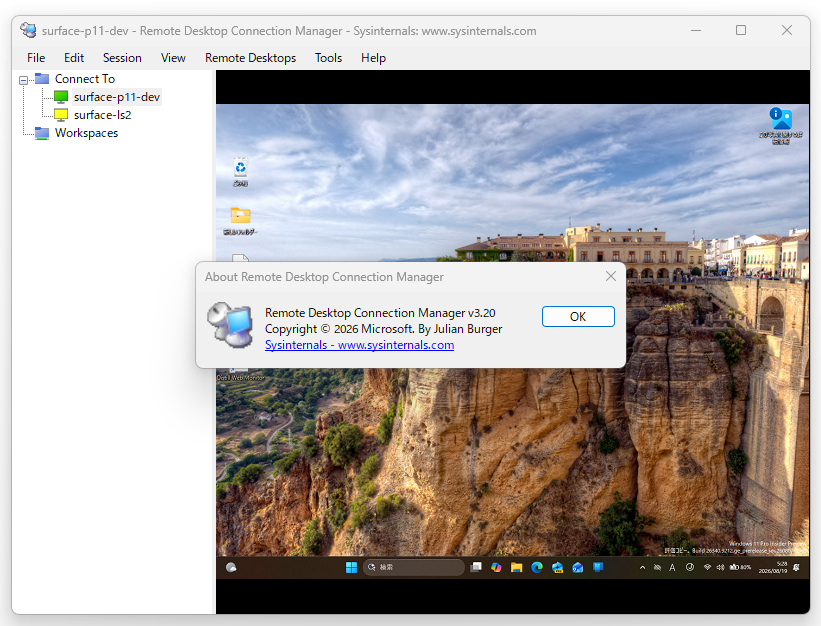
Task: Click the remote volume speaker icon
Action: 720,567
